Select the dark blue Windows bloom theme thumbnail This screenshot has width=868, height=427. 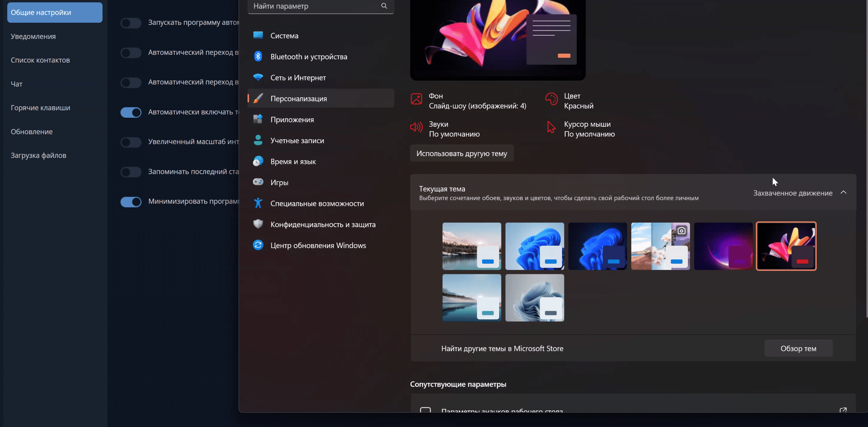click(x=597, y=246)
